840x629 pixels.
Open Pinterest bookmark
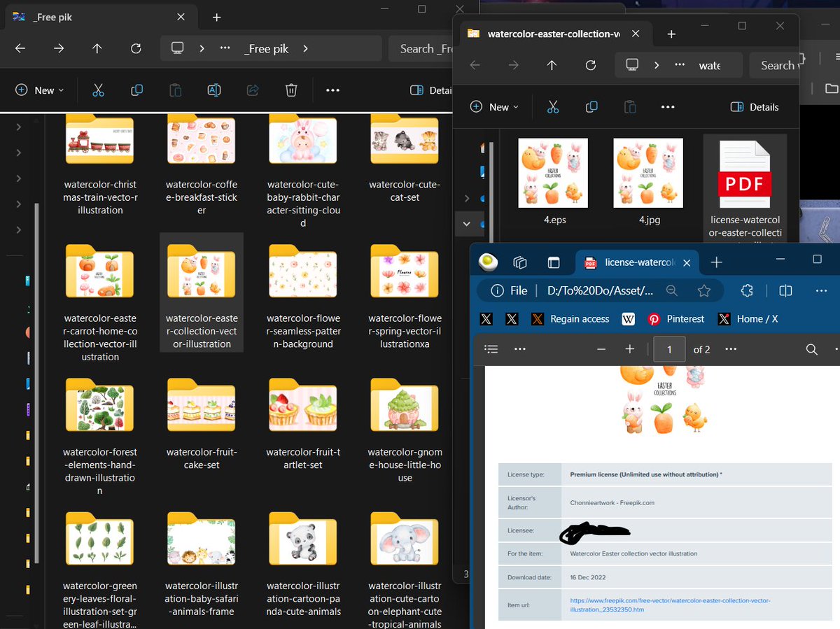point(676,319)
